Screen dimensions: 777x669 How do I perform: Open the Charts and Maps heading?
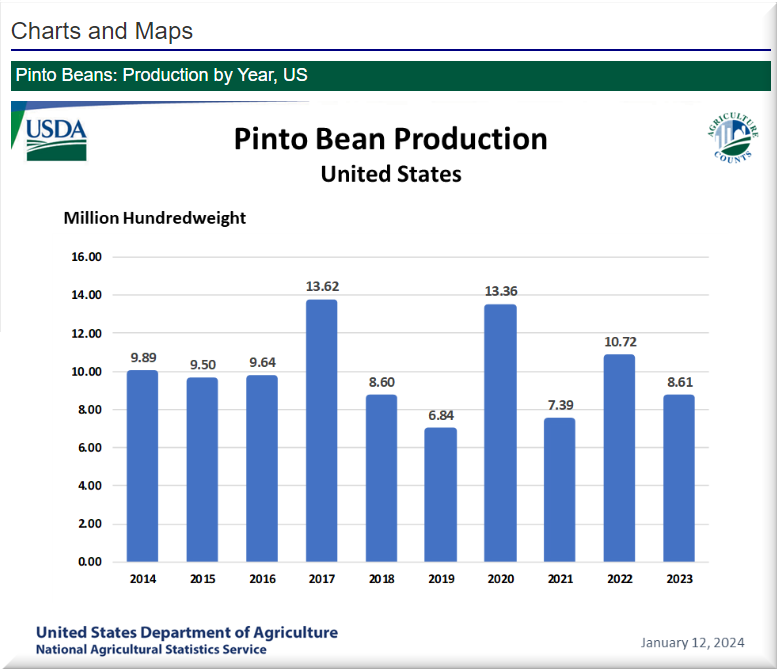tap(102, 31)
